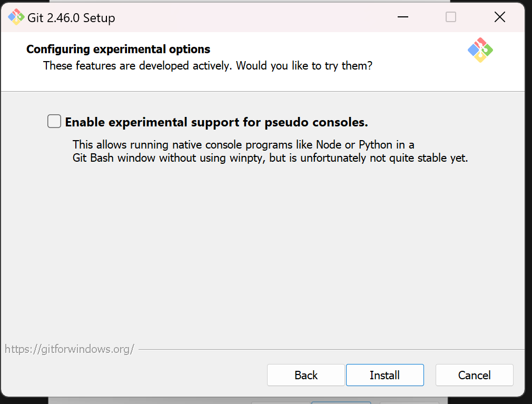The height and width of the screenshot is (404, 532).
Task: Click the leftmost background button under the Back button
Action: (281, 402)
